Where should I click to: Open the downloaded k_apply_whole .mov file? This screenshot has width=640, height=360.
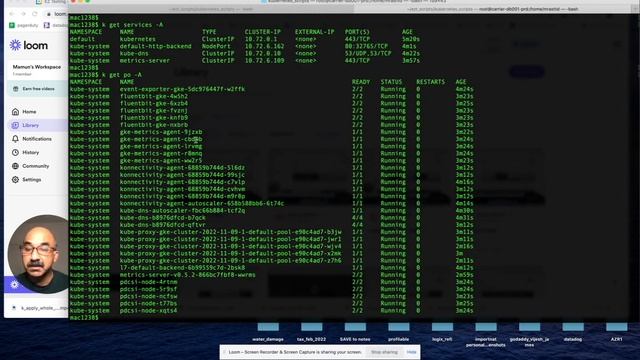click(39, 308)
